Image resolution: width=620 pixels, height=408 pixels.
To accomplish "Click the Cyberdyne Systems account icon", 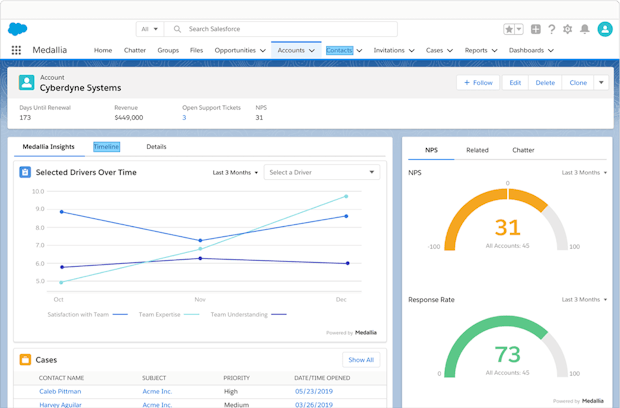I will (26, 82).
